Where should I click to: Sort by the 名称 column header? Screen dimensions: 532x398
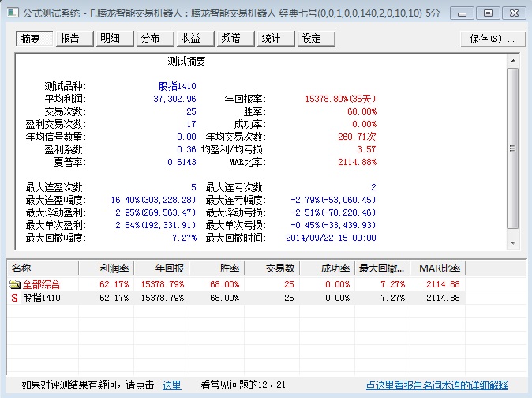(x=43, y=268)
